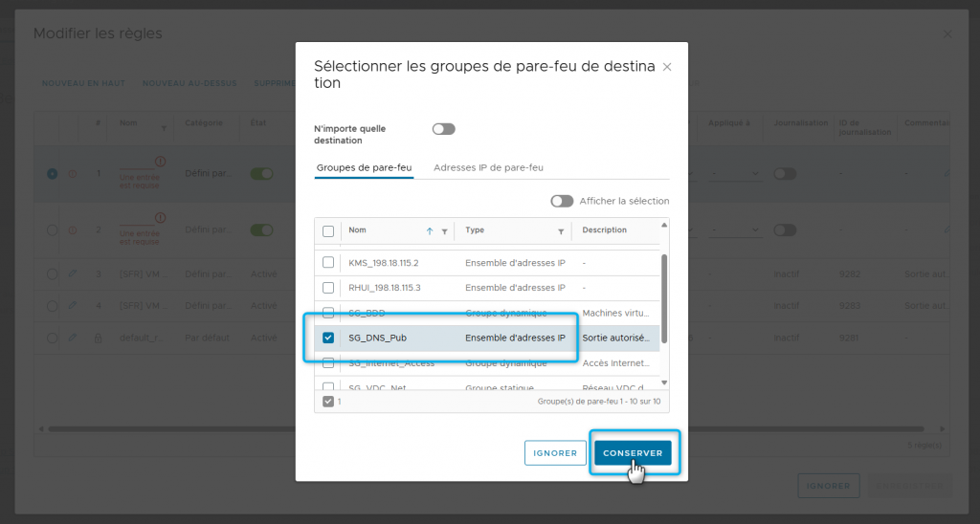Click the Conserver button
This screenshot has width=980, height=524.
click(633, 452)
